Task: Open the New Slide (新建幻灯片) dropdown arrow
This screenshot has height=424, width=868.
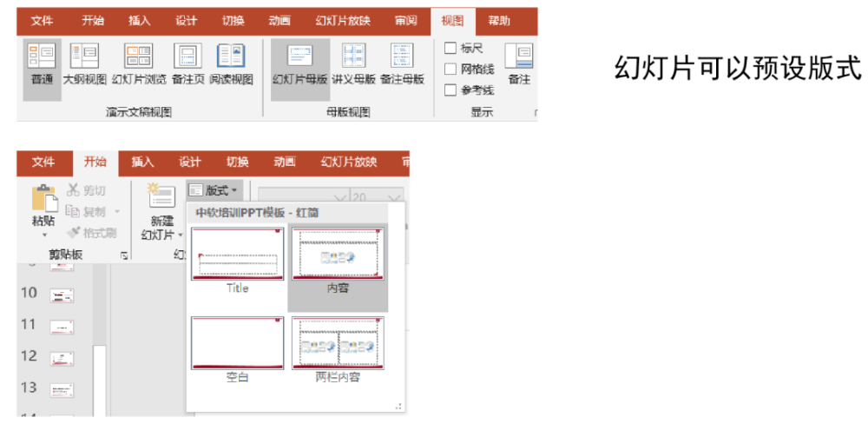Action: click(181, 235)
